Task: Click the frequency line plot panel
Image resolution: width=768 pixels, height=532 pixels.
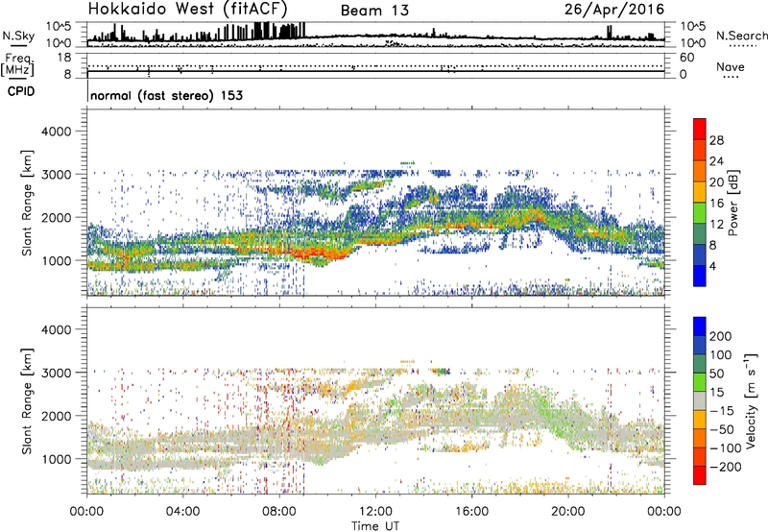Action: 375,65
